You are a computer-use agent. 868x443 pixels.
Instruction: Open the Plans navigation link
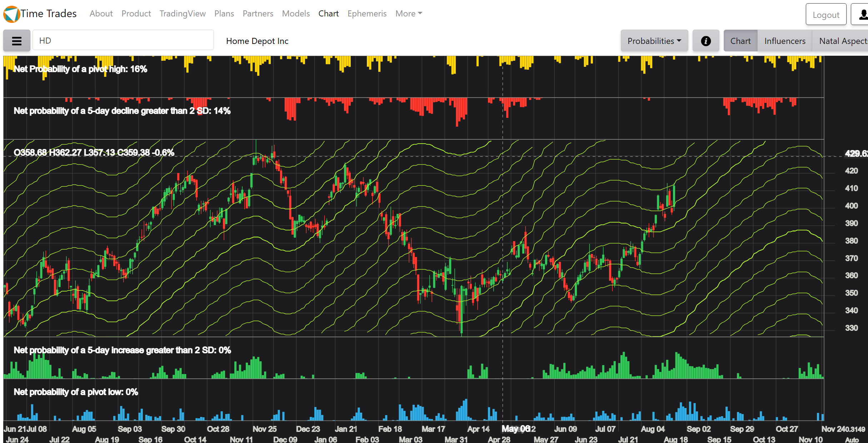tap(224, 14)
